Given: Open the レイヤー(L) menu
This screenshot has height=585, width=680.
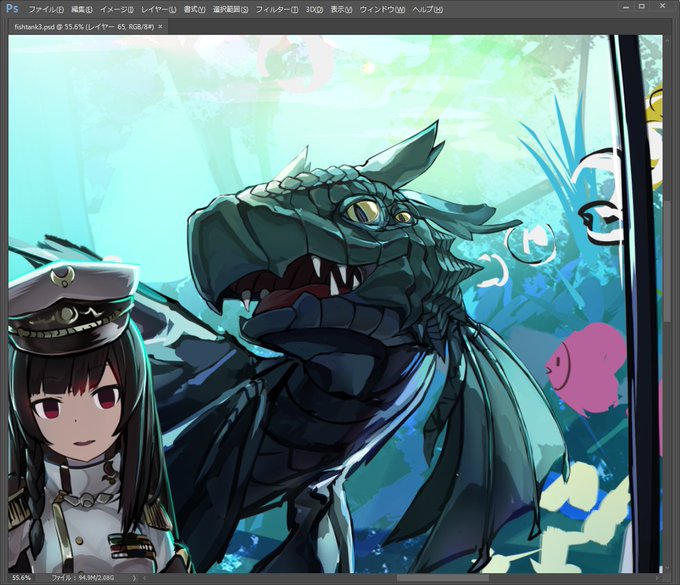Looking at the screenshot, I should (158, 10).
